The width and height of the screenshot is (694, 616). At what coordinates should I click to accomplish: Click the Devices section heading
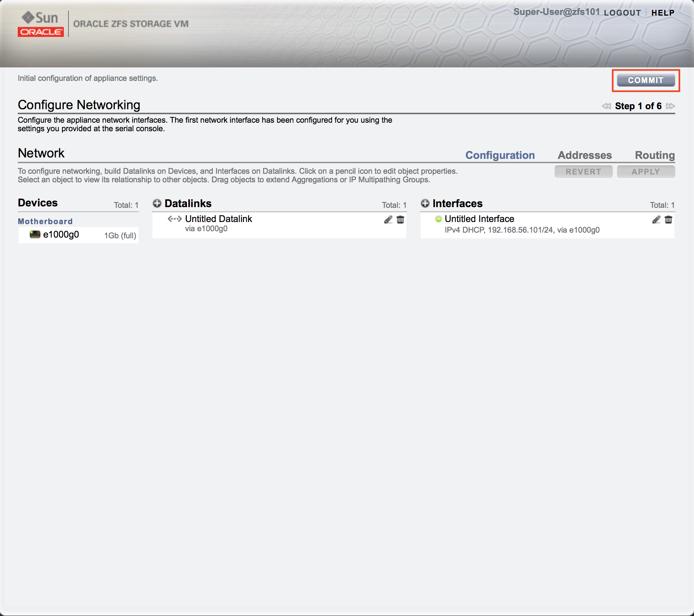(x=38, y=202)
